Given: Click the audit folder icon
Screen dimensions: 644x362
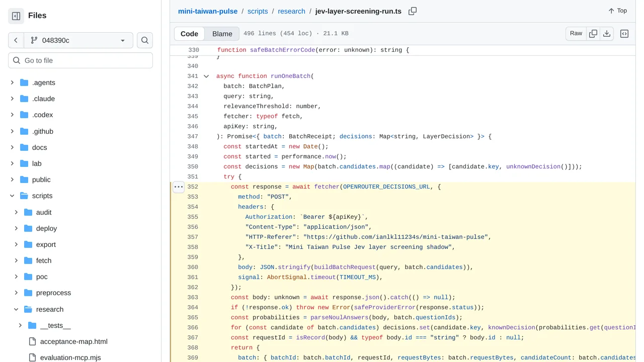Looking at the screenshot, I should tap(28, 212).
